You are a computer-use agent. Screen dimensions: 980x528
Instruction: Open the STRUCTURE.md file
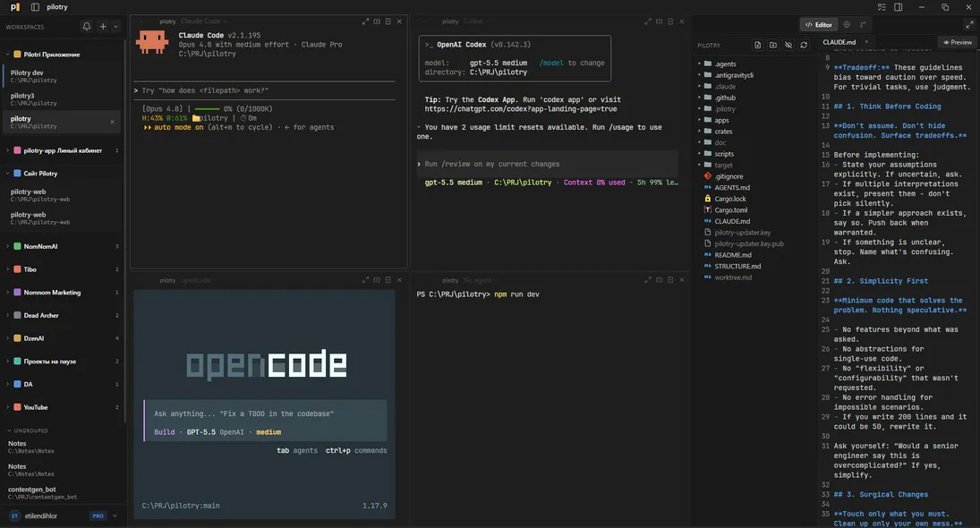click(x=737, y=266)
